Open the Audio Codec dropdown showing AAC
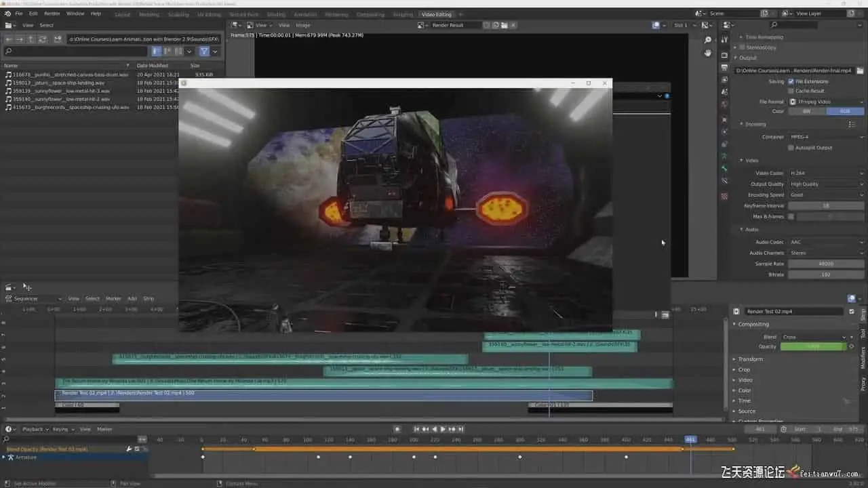This screenshot has width=868, height=488. (826, 242)
